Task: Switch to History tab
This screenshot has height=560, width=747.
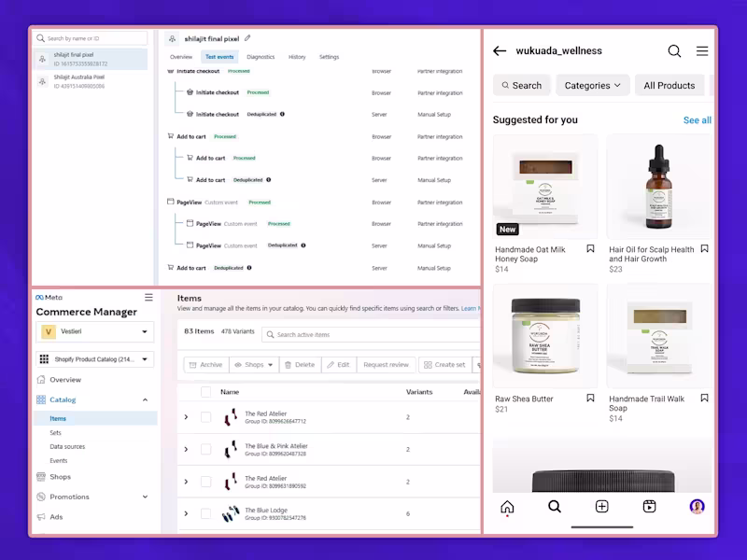Action: (x=297, y=57)
